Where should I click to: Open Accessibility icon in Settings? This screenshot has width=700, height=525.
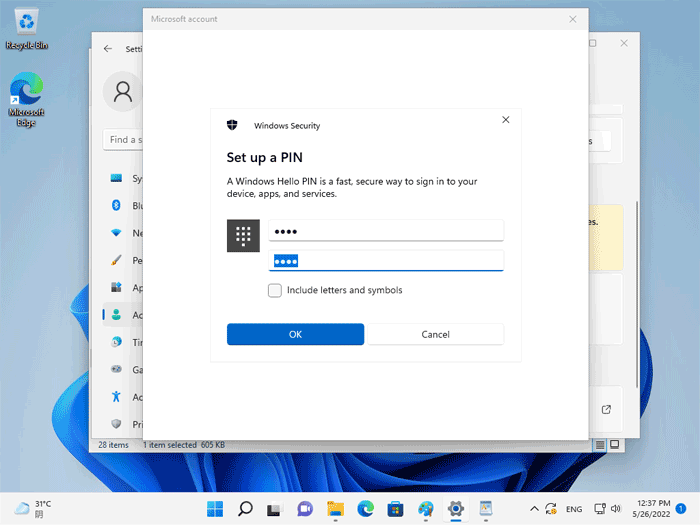(116, 396)
